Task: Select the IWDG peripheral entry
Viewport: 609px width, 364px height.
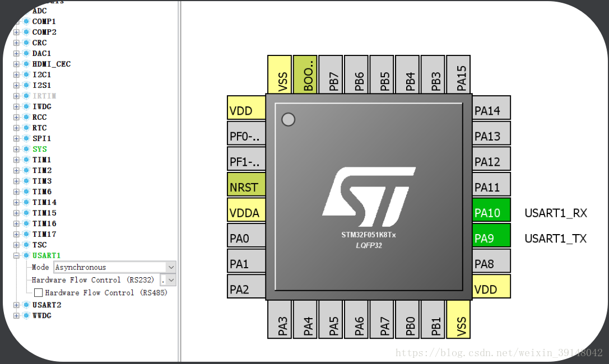Action: [41, 106]
